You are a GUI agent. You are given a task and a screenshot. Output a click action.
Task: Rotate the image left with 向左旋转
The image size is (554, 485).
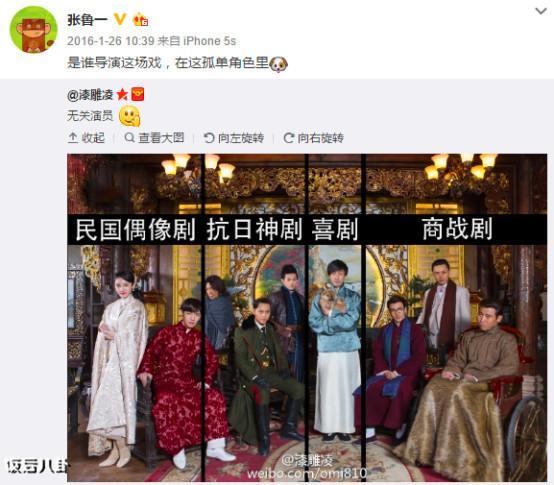tap(234, 138)
